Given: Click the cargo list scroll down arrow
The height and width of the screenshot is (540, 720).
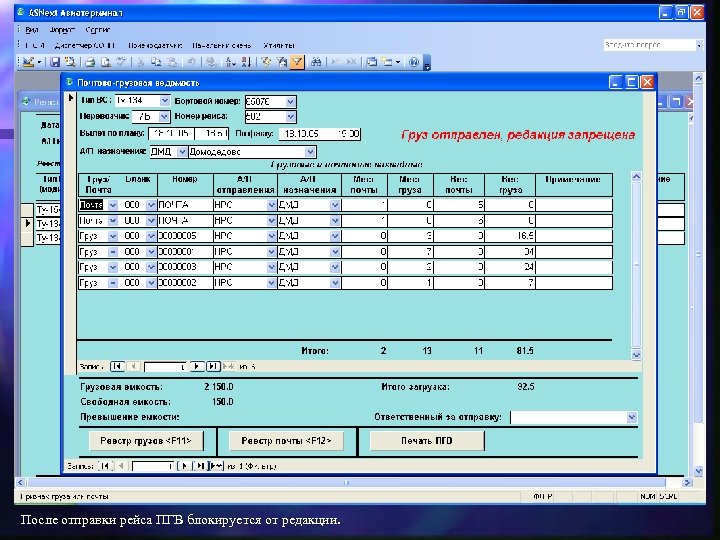Looking at the screenshot, I should coord(636,354).
